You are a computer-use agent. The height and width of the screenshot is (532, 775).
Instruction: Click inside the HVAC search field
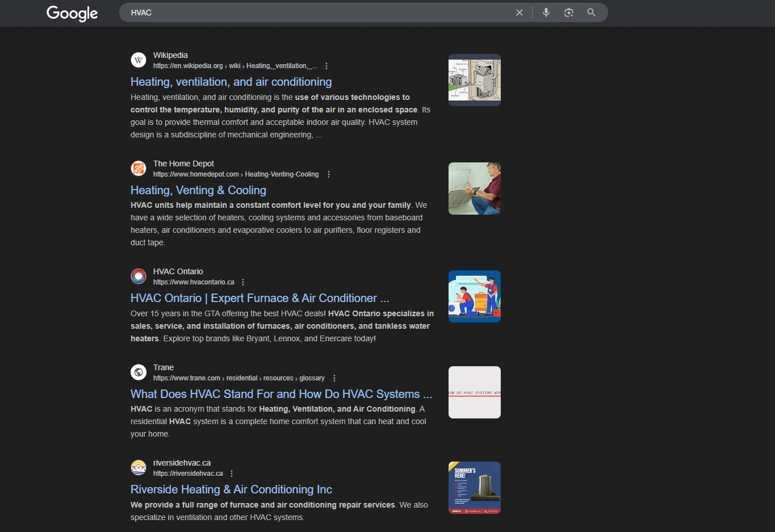(318, 12)
